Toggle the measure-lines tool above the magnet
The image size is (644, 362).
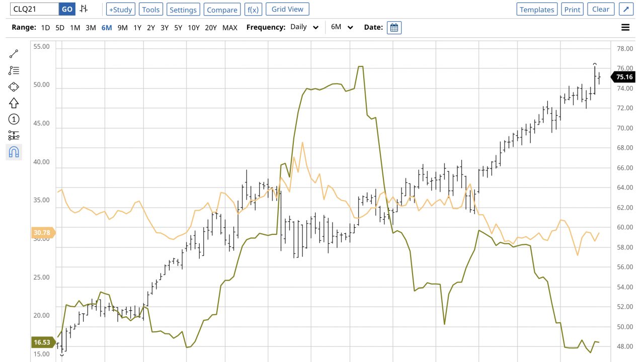point(14,135)
